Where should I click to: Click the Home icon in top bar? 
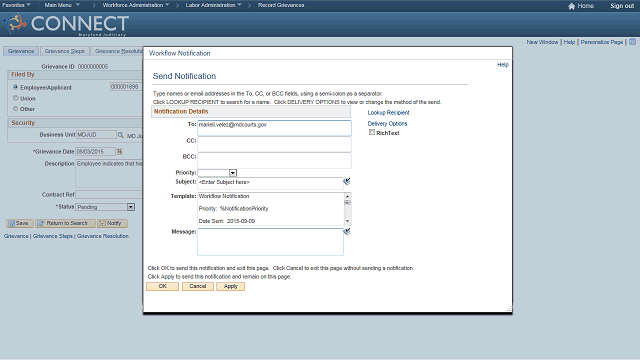coord(571,6)
